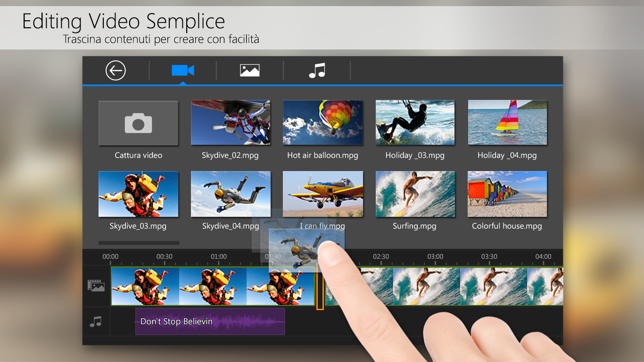Open the photo library tab
This screenshot has height=362, width=644.
pyautogui.click(x=250, y=71)
